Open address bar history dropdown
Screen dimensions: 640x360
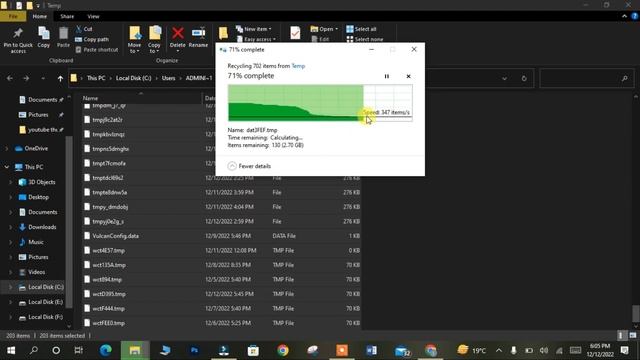click(x=504, y=78)
